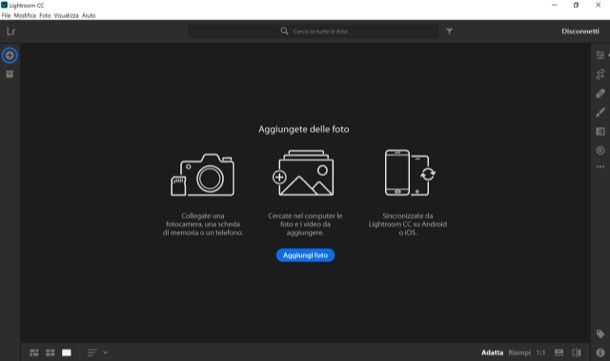Click the circled plus Add Photos icon
Image resolution: width=610 pixels, height=361 pixels.
tap(10, 56)
